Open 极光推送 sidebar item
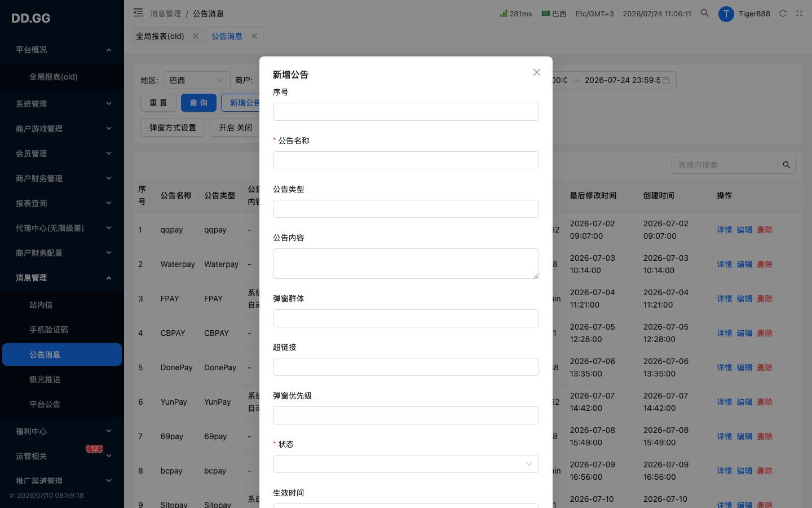812x508 pixels. [62, 379]
